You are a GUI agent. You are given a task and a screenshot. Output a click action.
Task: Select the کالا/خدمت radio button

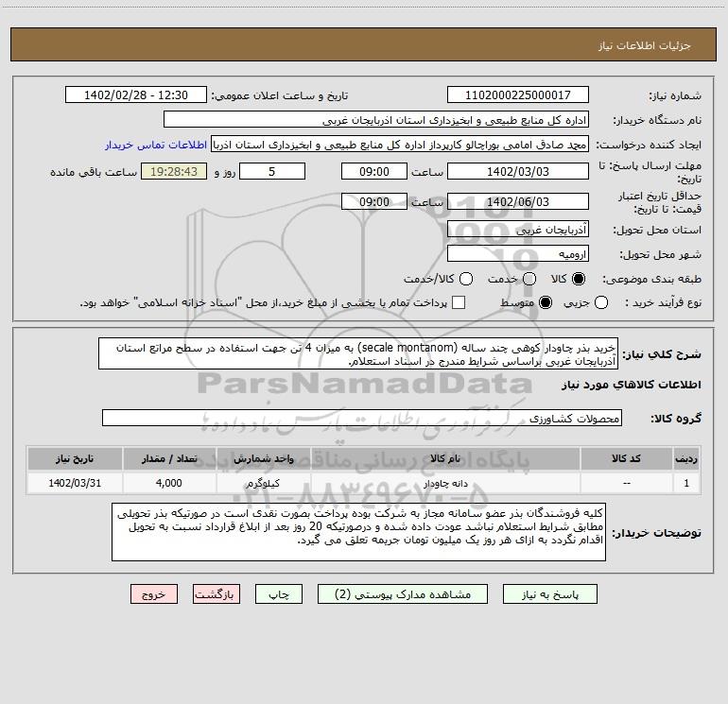(x=466, y=279)
